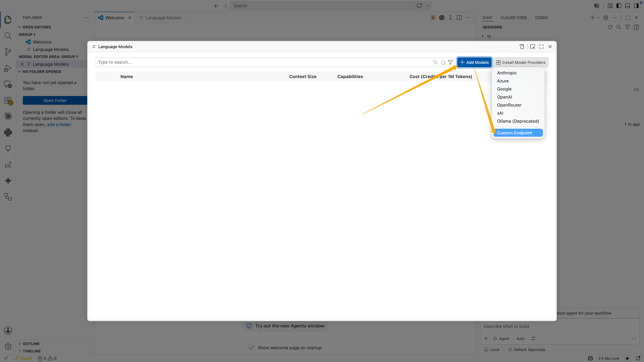This screenshot has height=362, width=644.
Task: Toggle the collapse-all icon in Language Models search
Action: click(443, 62)
